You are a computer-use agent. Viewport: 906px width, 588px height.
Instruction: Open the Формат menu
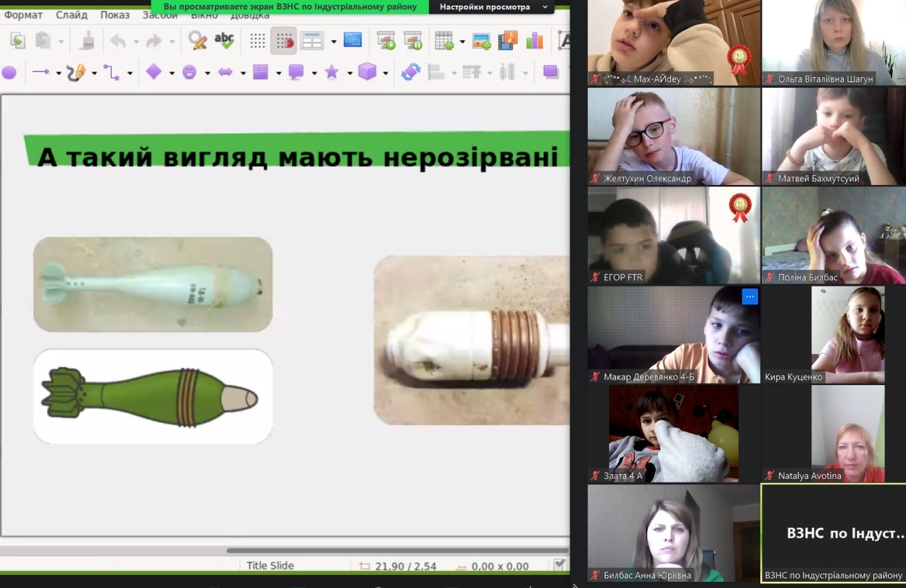click(x=23, y=14)
